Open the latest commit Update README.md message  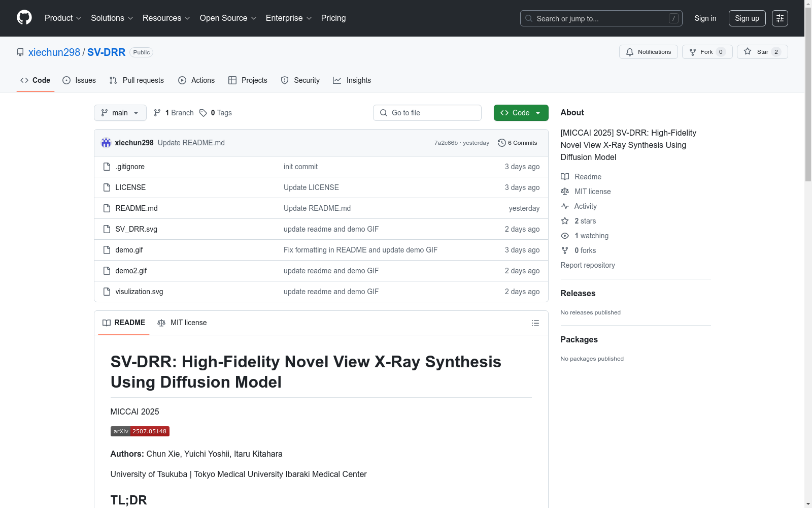(x=191, y=143)
